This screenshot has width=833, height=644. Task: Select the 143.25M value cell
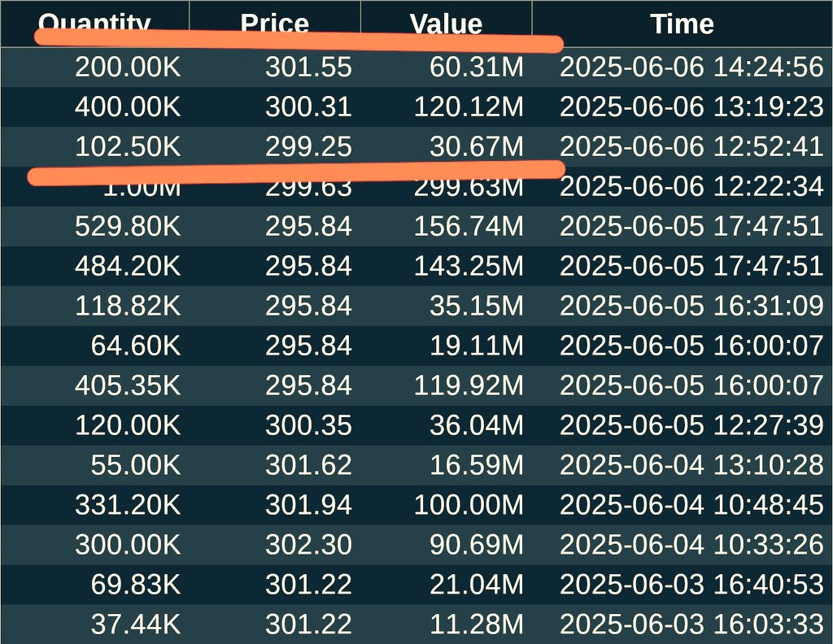pos(469,266)
